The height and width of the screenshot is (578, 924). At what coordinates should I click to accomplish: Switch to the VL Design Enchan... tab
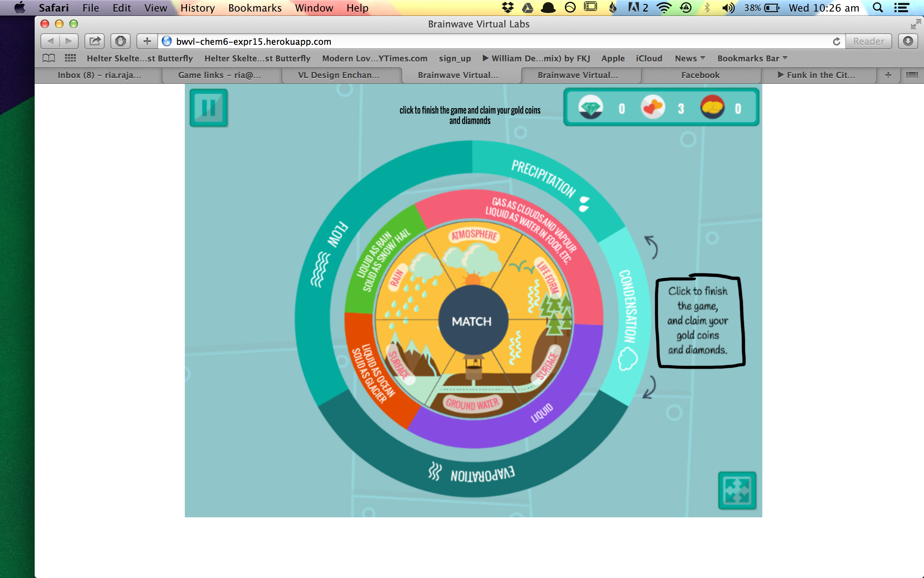pos(339,75)
